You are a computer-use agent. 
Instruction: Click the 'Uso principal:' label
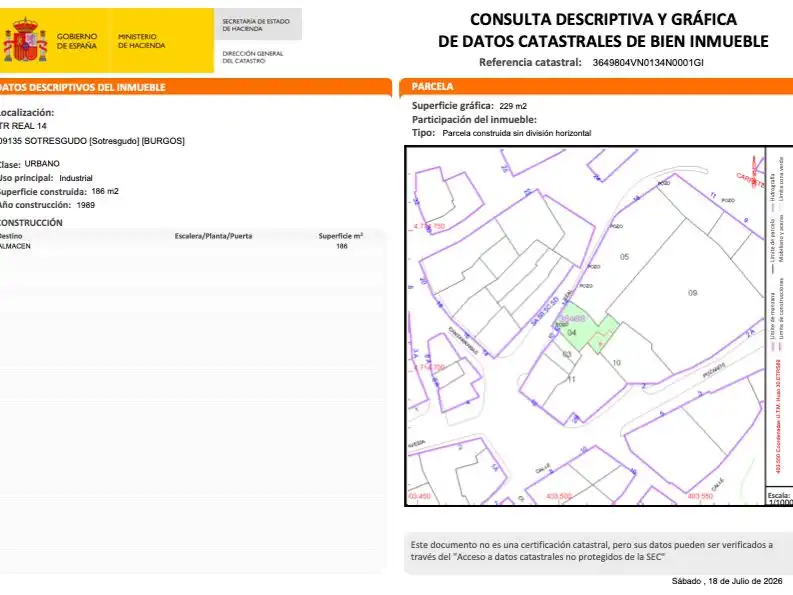(26, 178)
